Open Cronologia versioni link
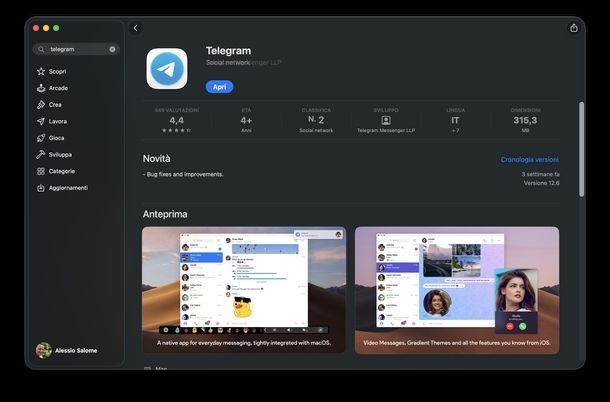The image size is (610, 402). pyautogui.click(x=529, y=160)
